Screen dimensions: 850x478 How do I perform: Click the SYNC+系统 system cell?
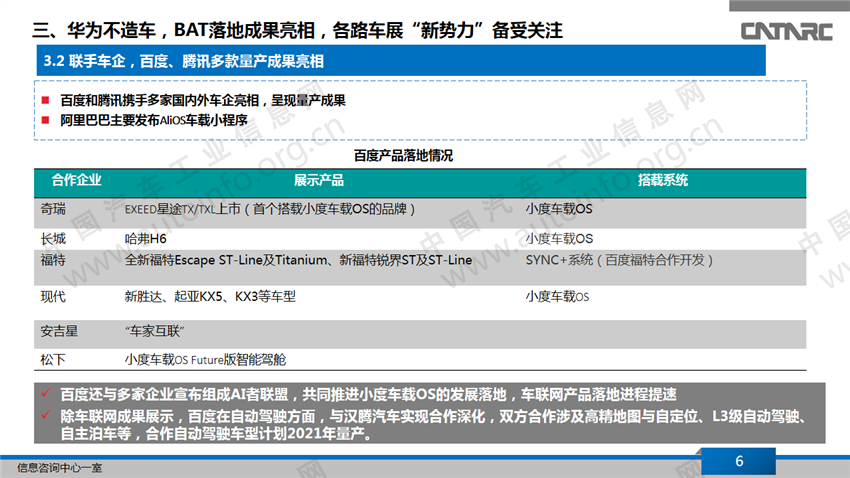[619, 260]
